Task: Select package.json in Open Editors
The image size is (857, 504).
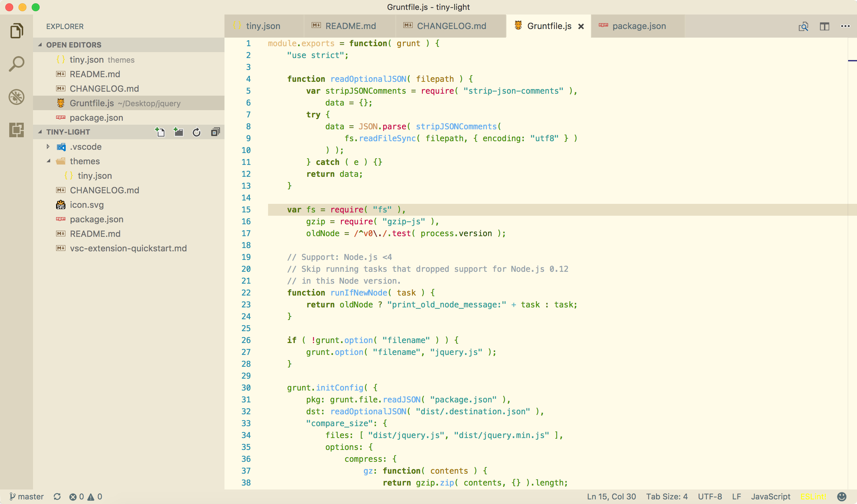Action: pos(128,117)
